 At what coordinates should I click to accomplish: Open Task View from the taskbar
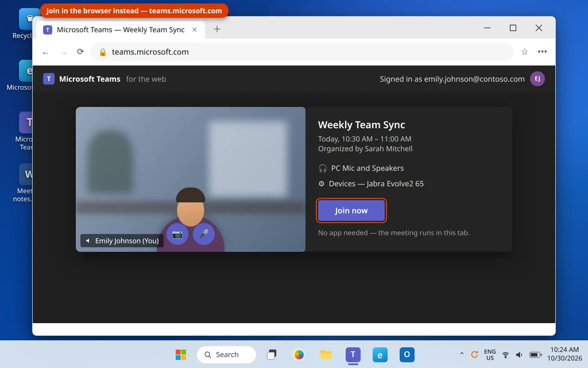pos(272,354)
